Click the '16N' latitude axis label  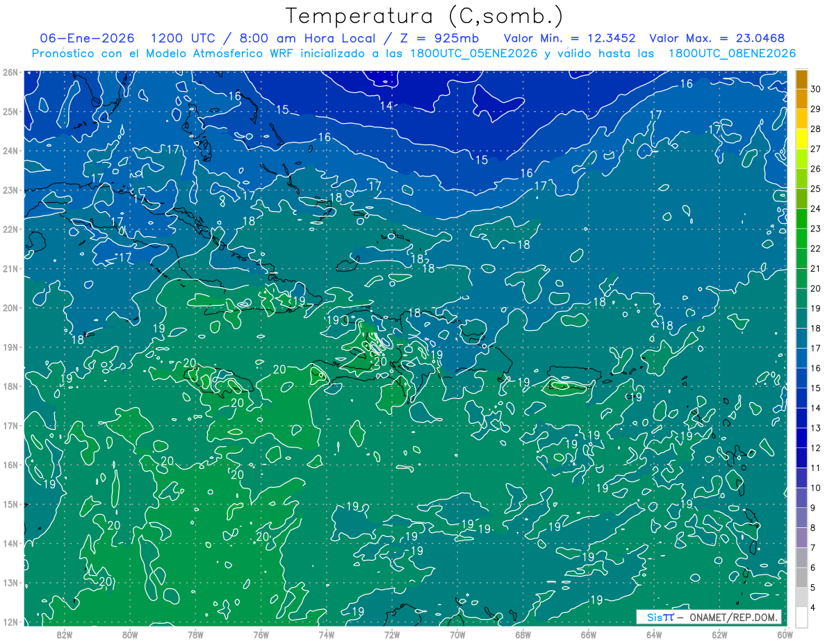tap(10, 465)
